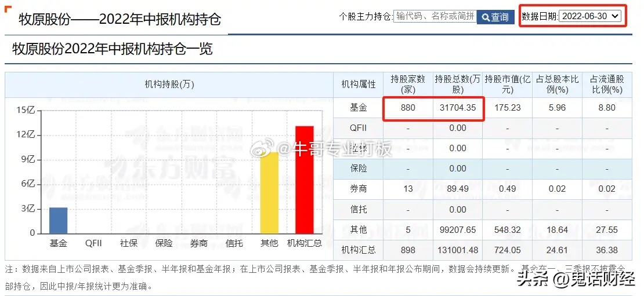Click the 机构持股(万) chart title
644x296 pixels.
click(169, 85)
